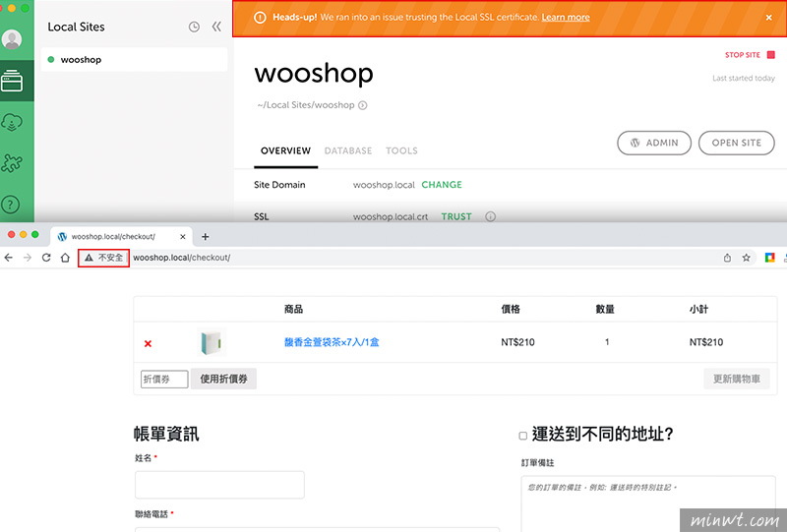This screenshot has height=532, width=787.
Task: Click the browser address bar URL
Action: click(x=182, y=258)
